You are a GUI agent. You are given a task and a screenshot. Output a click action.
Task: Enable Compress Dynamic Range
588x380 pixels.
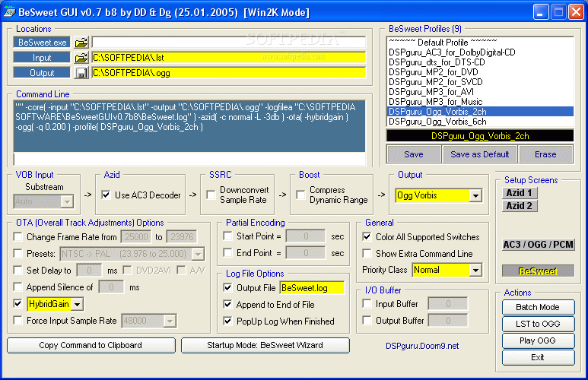tap(300, 195)
